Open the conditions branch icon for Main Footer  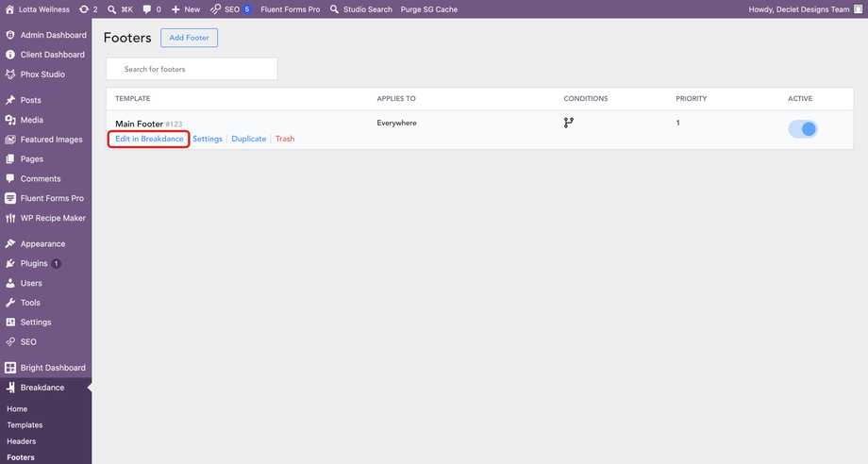click(x=569, y=123)
